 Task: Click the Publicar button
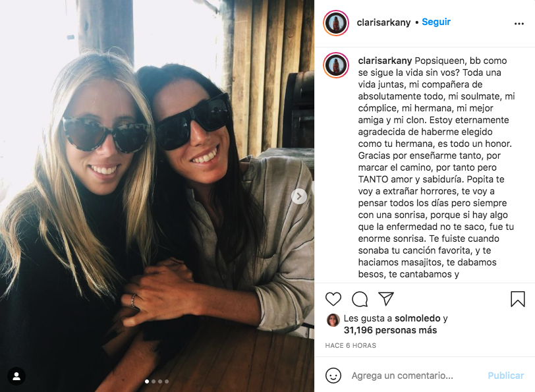[505, 376]
